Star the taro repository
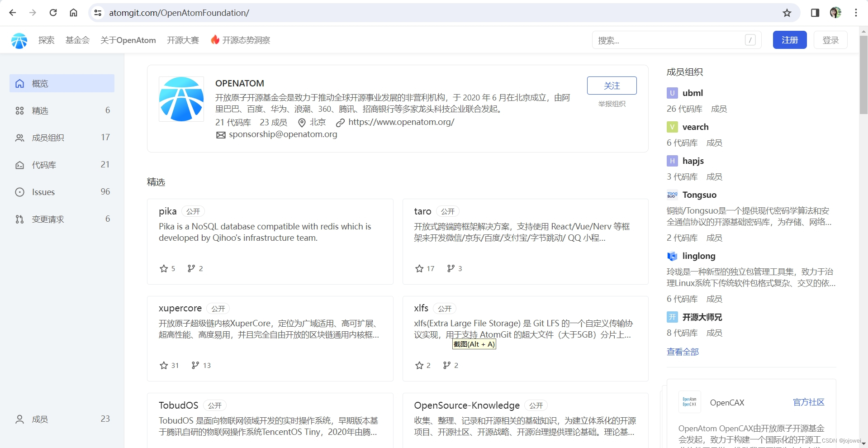The height and width of the screenshot is (448, 868). [419, 268]
